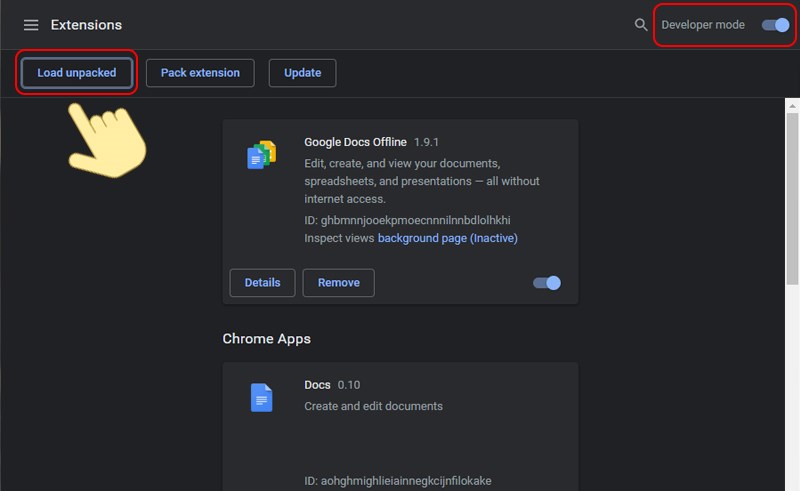The width and height of the screenshot is (800, 491).
Task: Click the Developer mode label text
Action: [703, 25]
